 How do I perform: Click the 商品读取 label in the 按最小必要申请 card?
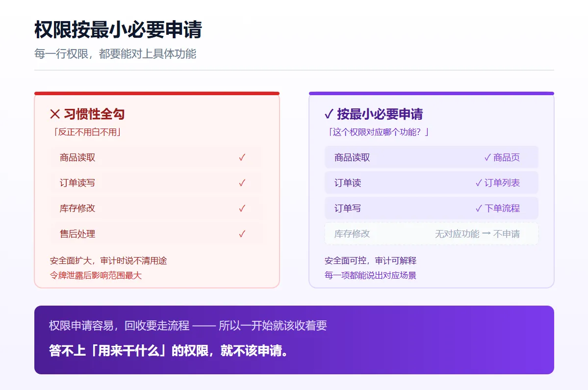click(x=352, y=157)
